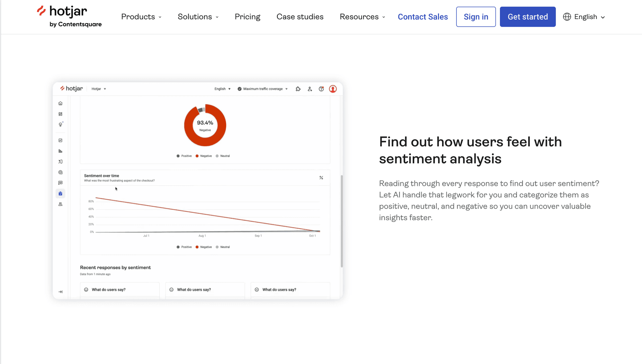Click the red sentiment line in the chart
The height and width of the screenshot is (364, 642).
[x=207, y=214]
